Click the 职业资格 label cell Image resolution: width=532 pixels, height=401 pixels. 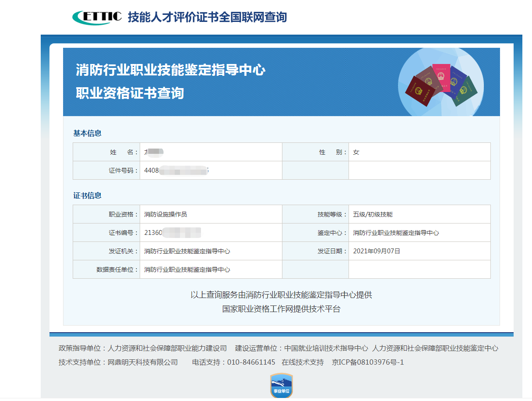(x=106, y=214)
